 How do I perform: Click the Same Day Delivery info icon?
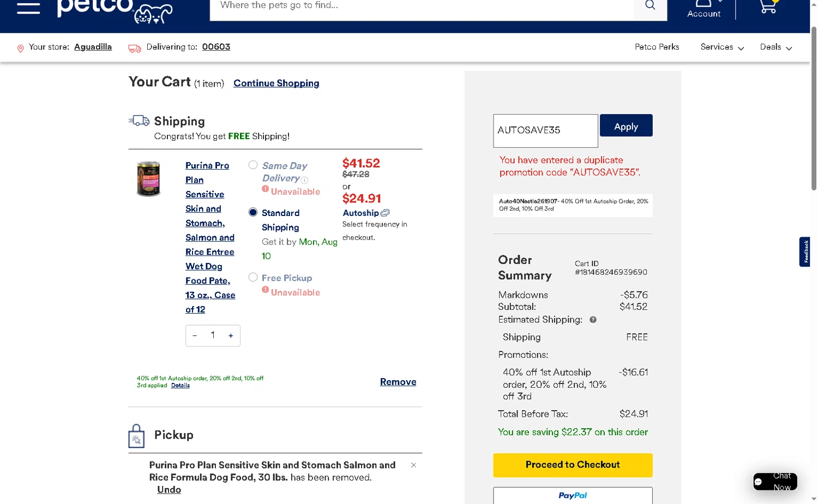coord(305,180)
